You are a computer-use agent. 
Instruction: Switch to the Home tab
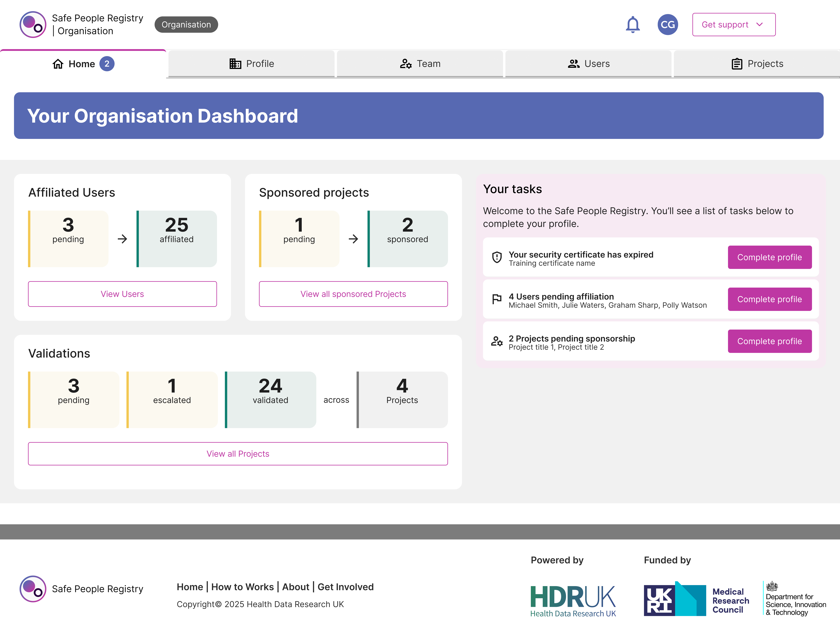click(83, 64)
